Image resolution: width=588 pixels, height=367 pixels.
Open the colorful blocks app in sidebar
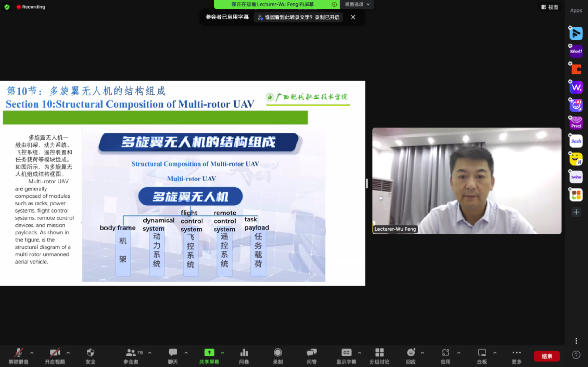pos(576,195)
